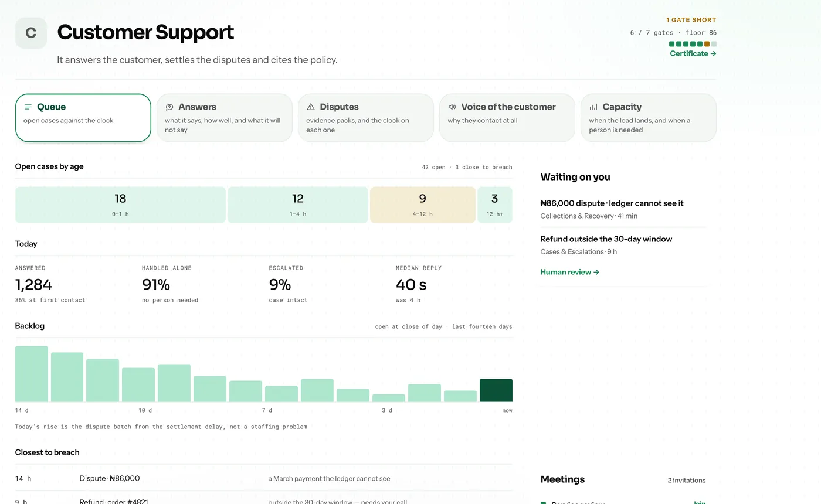821x504 pixels.
Task: Click "Dispute · ₦86,000" in the Closest to breach list
Action: (x=110, y=478)
